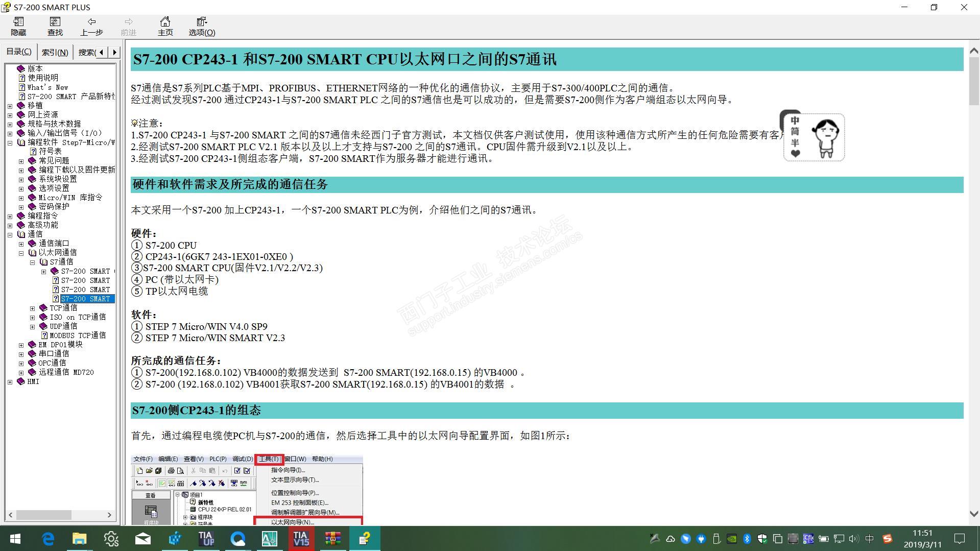
Task: Expand the Micro/WIN 库指令 node
Action: point(21,198)
